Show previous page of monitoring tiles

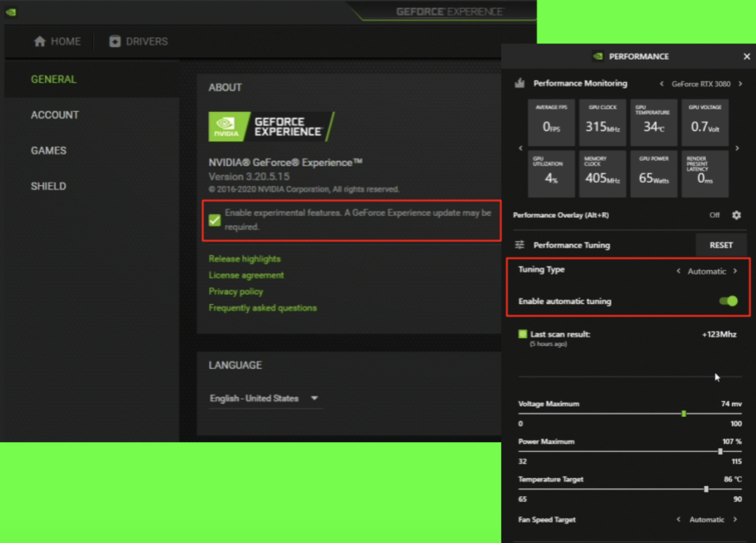coord(521,148)
